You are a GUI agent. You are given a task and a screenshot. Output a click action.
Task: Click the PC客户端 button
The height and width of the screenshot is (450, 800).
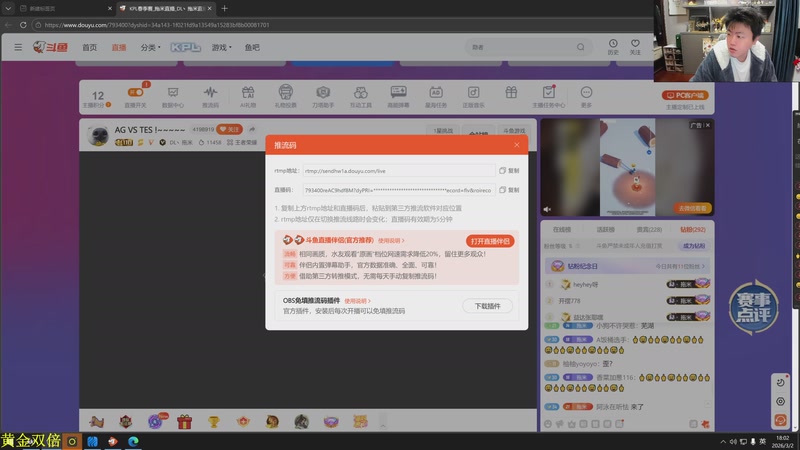685,95
